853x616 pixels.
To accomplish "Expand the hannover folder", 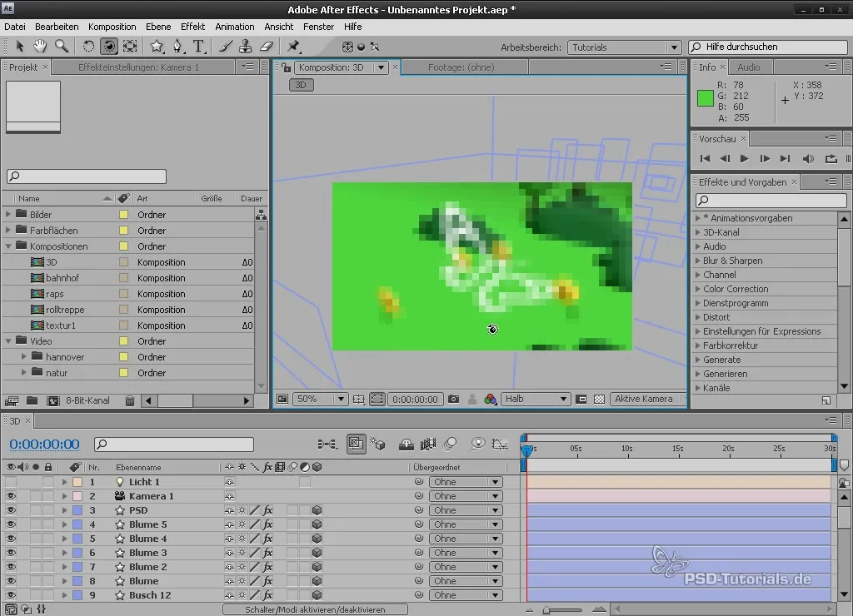I will 24,356.
